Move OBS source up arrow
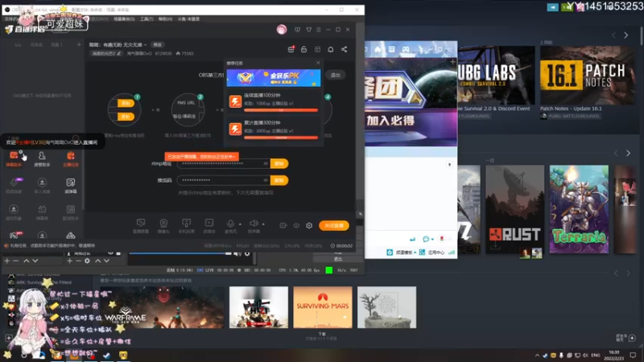Screen dimensions: 644x362 [97, 261]
